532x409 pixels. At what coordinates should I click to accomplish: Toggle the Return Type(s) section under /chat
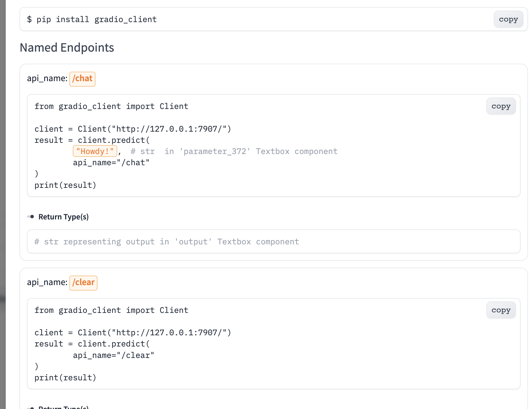click(64, 217)
